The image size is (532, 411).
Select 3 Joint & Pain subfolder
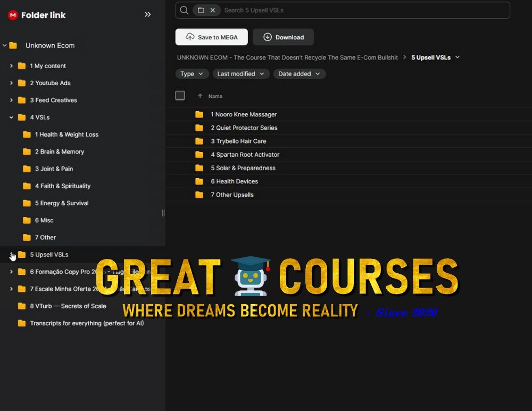point(54,169)
